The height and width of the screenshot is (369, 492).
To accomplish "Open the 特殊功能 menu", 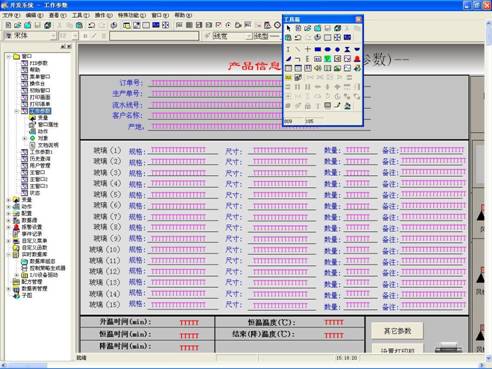I will (131, 15).
